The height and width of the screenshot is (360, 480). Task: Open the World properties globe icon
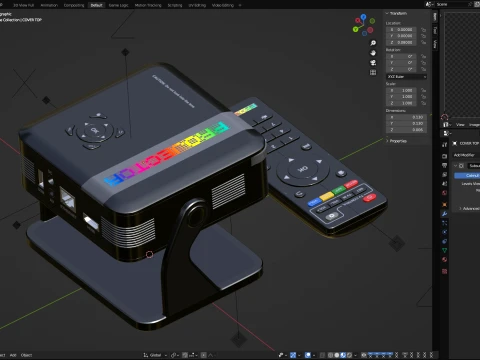pyautogui.click(x=444, y=193)
